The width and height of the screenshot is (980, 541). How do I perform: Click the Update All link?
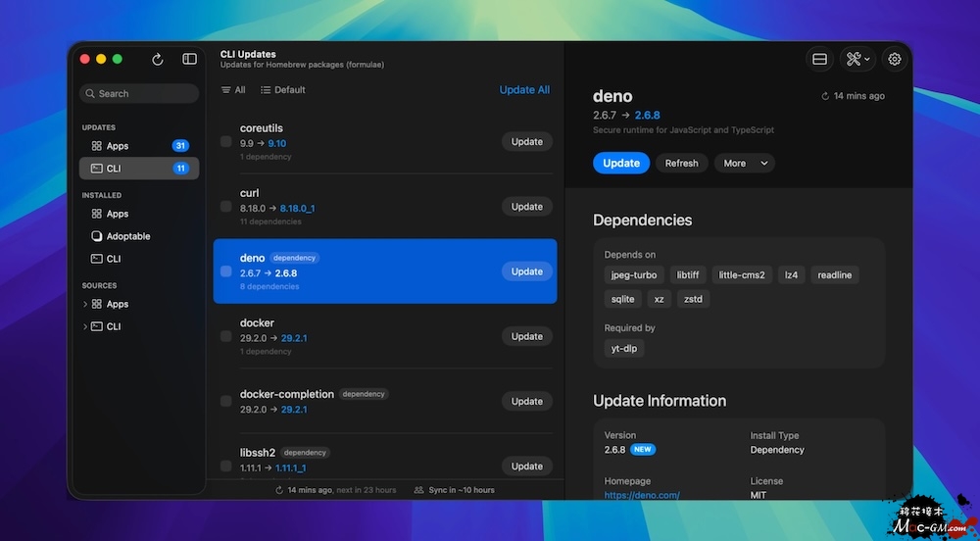[x=524, y=90]
